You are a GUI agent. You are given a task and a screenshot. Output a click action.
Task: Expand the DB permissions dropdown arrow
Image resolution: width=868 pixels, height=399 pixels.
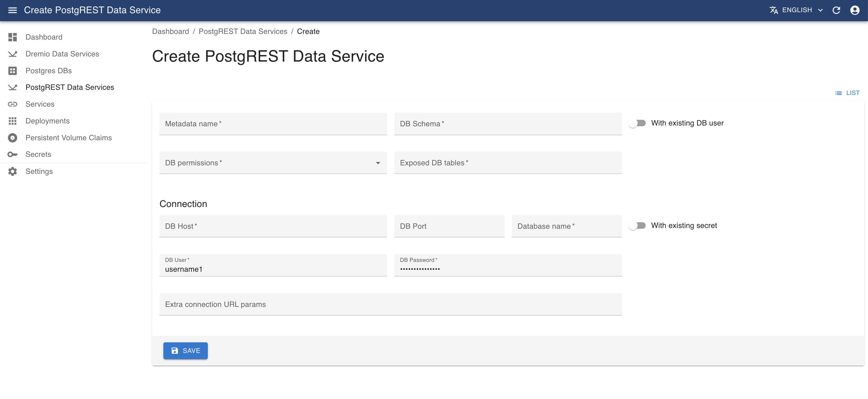(378, 163)
